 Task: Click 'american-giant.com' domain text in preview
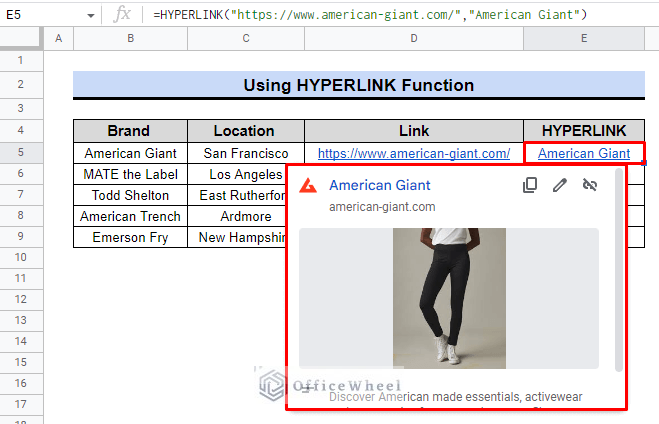click(382, 207)
